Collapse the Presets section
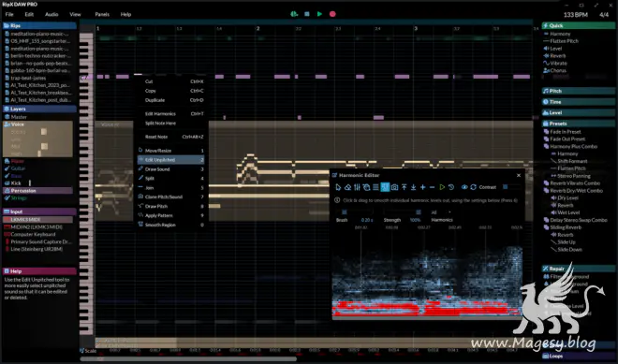This screenshot has width=618, height=364. (x=578, y=124)
